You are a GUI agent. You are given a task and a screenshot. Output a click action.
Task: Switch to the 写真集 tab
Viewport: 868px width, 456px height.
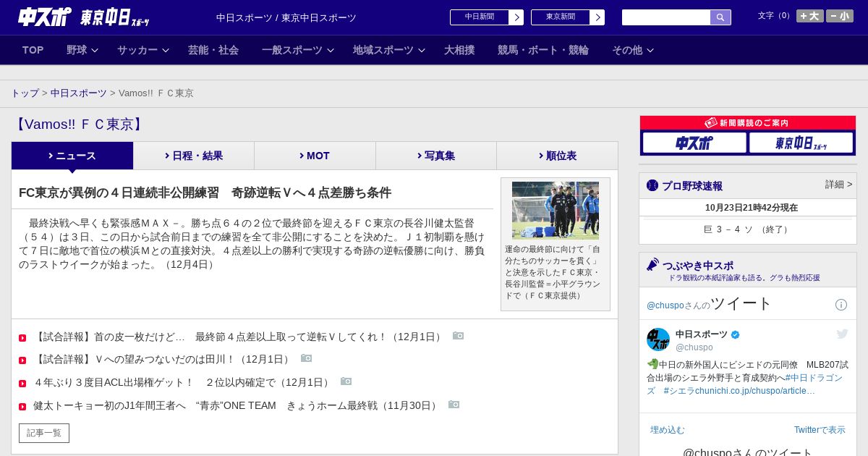coord(436,156)
